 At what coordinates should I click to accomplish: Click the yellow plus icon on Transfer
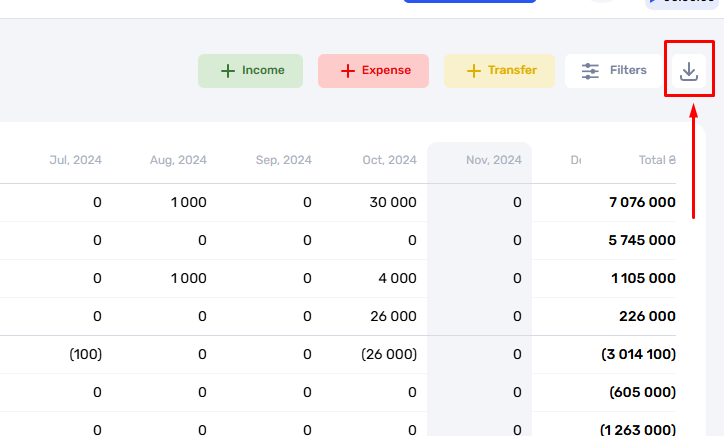pos(474,71)
